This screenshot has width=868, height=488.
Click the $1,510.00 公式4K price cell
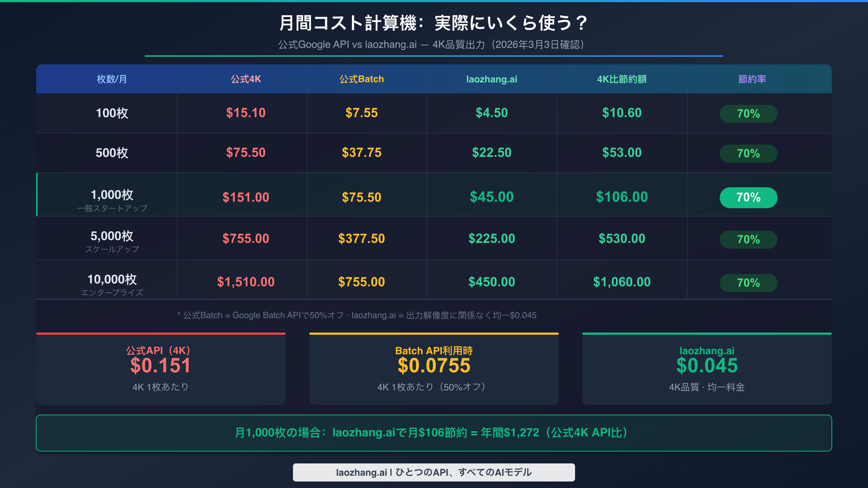click(x=246, y=282)
